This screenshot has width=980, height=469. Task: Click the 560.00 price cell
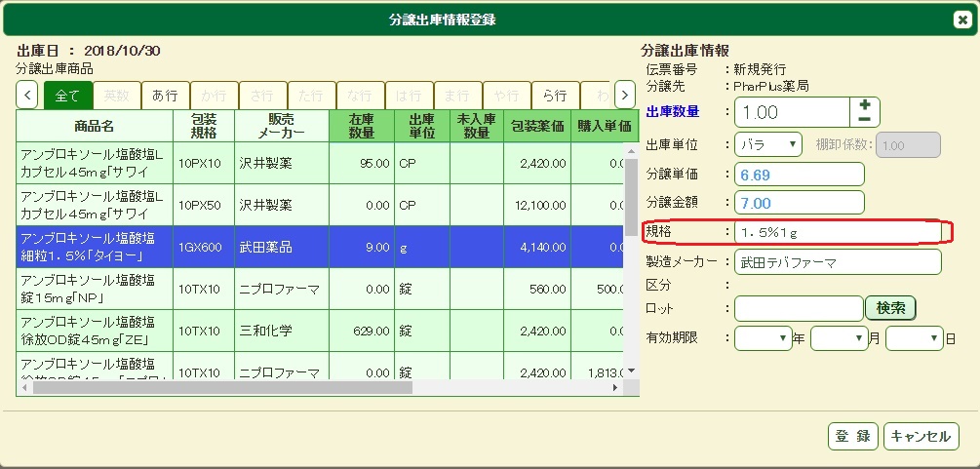(x=537, y=289)
